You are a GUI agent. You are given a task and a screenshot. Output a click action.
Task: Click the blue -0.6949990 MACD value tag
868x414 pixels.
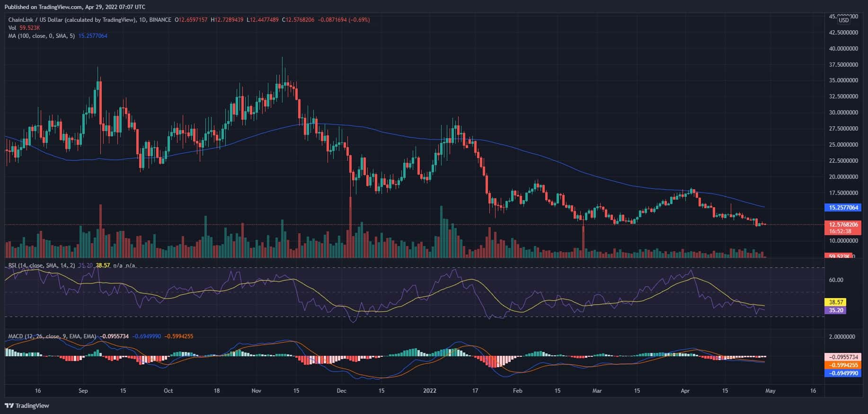[x=842, y=373]
